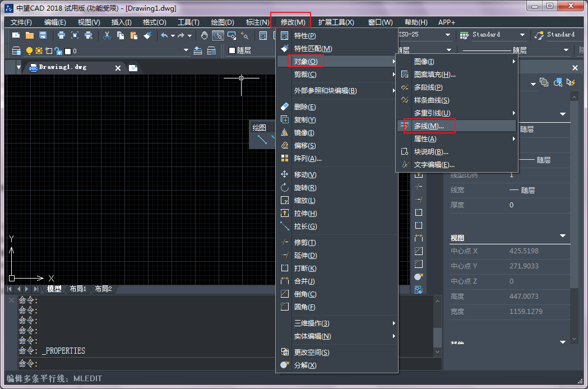Viewport: 588px width, 389px height.
Task: Activate the Zoom realtime tool
Action: pyautogui.click(x=218, y=35)
